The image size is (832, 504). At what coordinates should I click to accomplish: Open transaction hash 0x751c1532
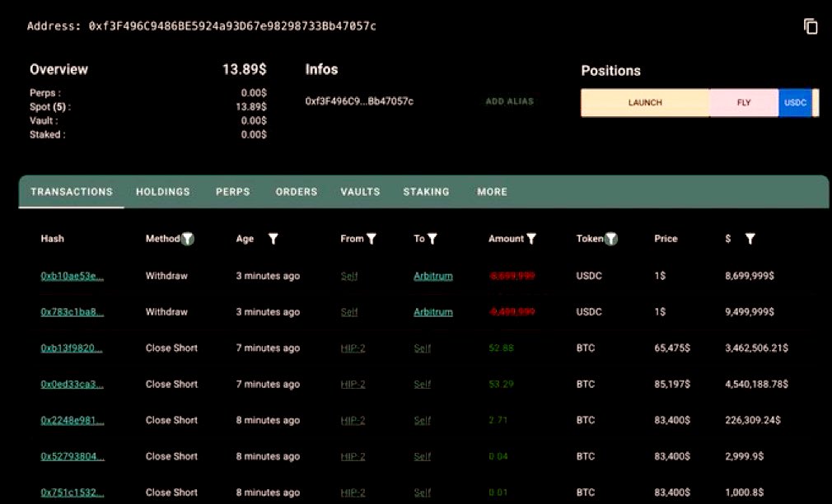tap(72, 492)
